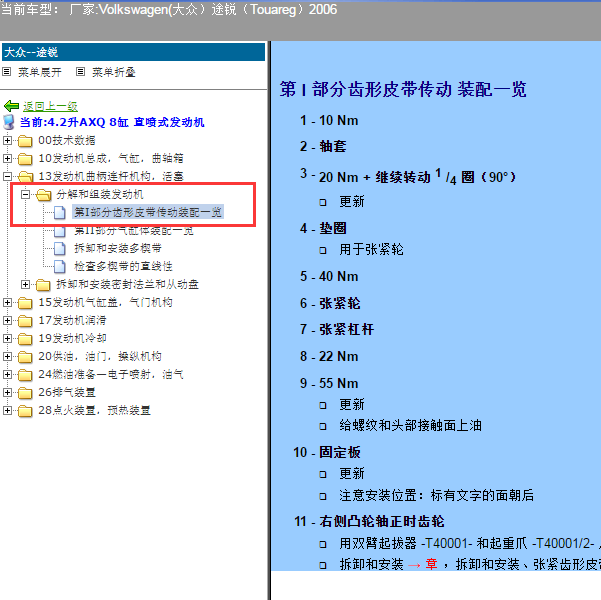Select 15发动机气缸盖，气门机构 tree item
Viewport: 601px width, 600px height.
coord(105,302)
